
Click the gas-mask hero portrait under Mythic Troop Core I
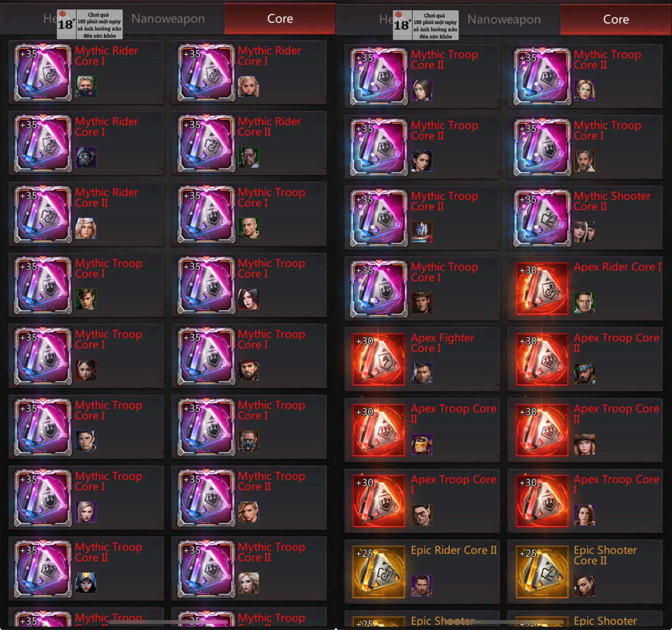click(x=248, y=441)
